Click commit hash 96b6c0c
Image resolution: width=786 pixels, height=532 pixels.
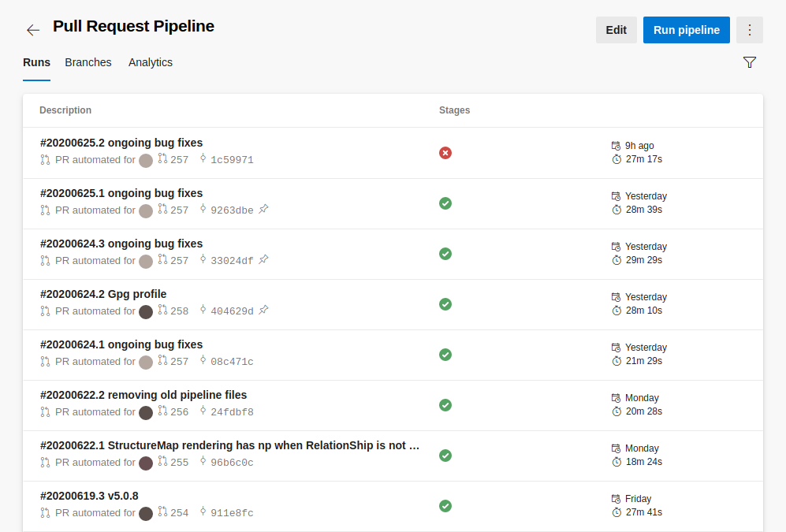(x=232, y=463)
